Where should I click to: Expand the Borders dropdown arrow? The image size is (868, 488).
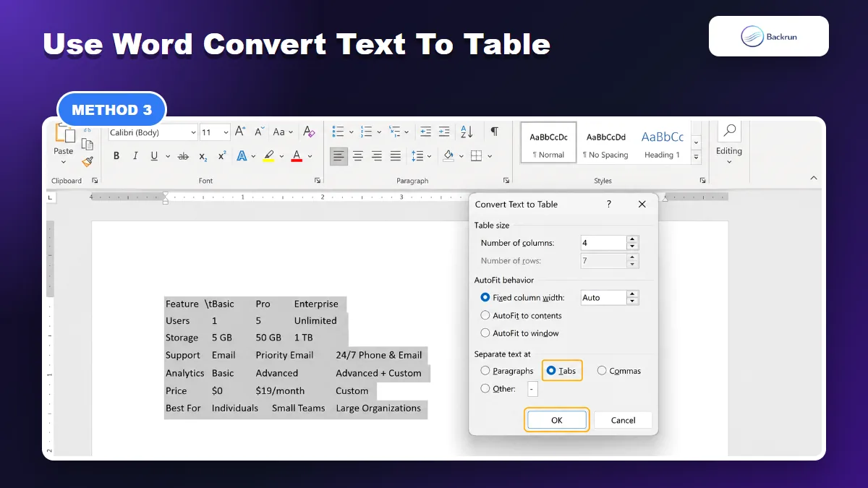pyautogui.click(x=490, y=155)
